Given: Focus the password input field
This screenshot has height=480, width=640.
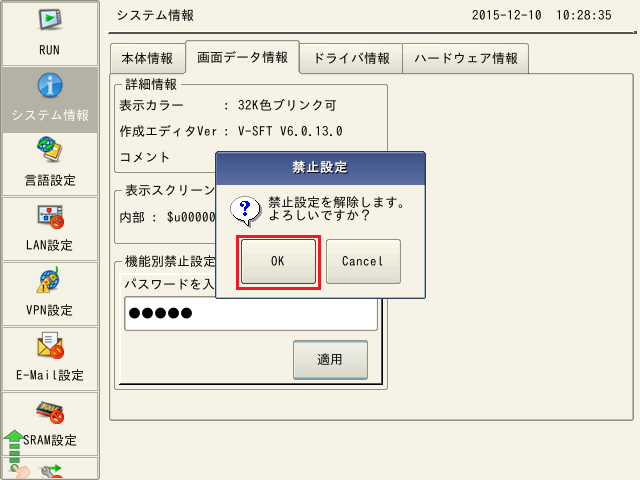Looking at the screenshot, I should click(250, 314).
